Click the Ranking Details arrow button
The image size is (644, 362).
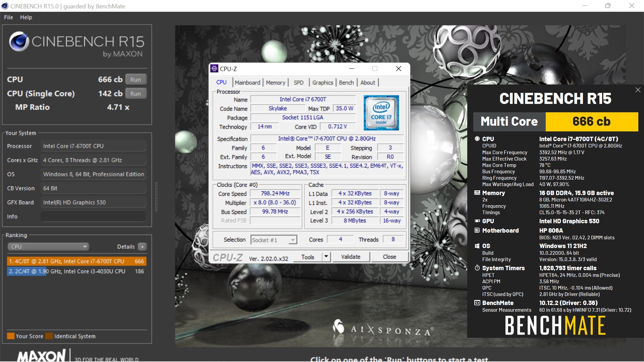pyautogui.click(x=143, y=247)
